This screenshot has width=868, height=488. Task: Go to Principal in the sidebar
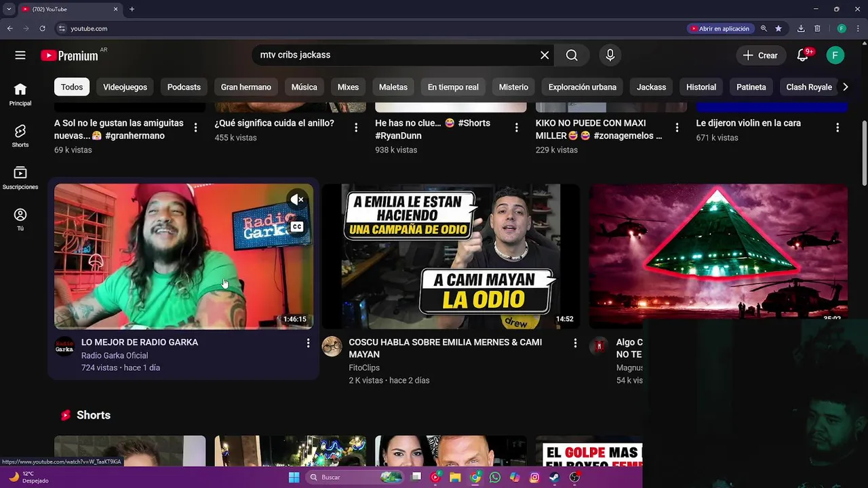(20, 95)
